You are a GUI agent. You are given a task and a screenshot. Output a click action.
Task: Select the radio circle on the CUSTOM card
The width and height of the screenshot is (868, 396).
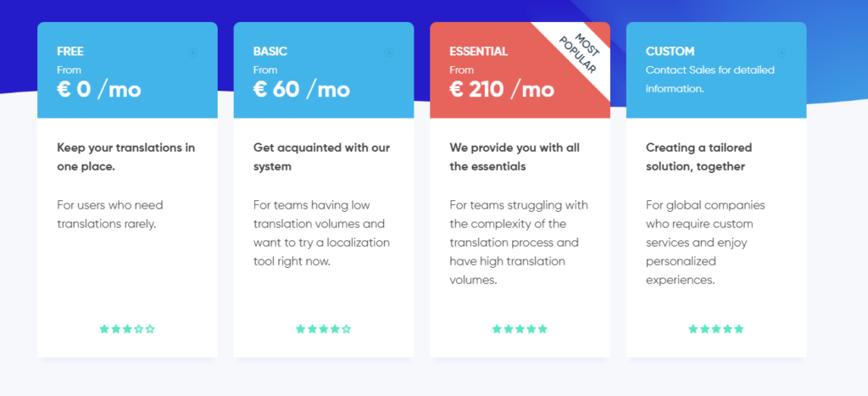[782, 53]
